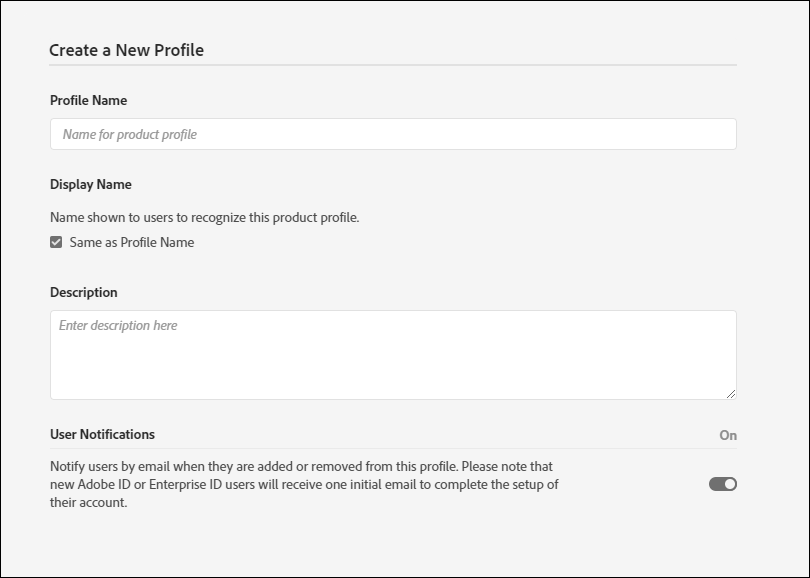Click the "Profile Name" field label

pyautogui.click(x=88, y=100)
